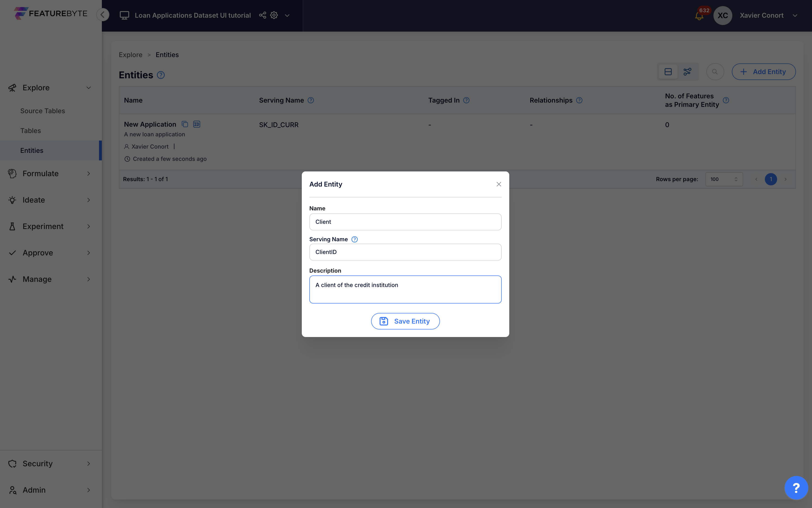Open notifications bell with 632 badge

click(699, 16)
